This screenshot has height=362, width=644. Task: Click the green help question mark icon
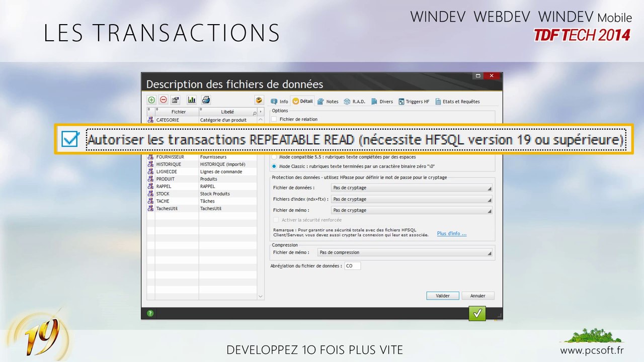[x=150, y=313]
